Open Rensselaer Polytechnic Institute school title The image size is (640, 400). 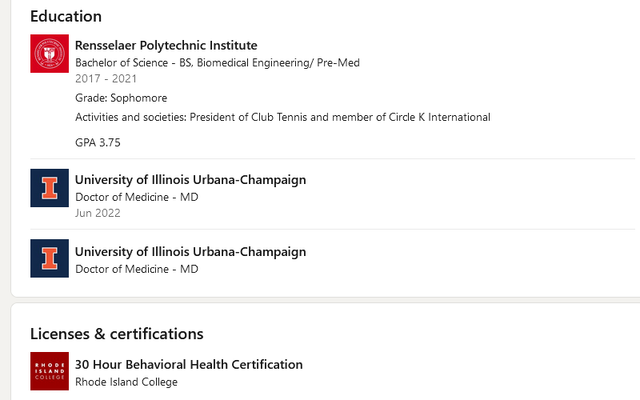point(166,45)
